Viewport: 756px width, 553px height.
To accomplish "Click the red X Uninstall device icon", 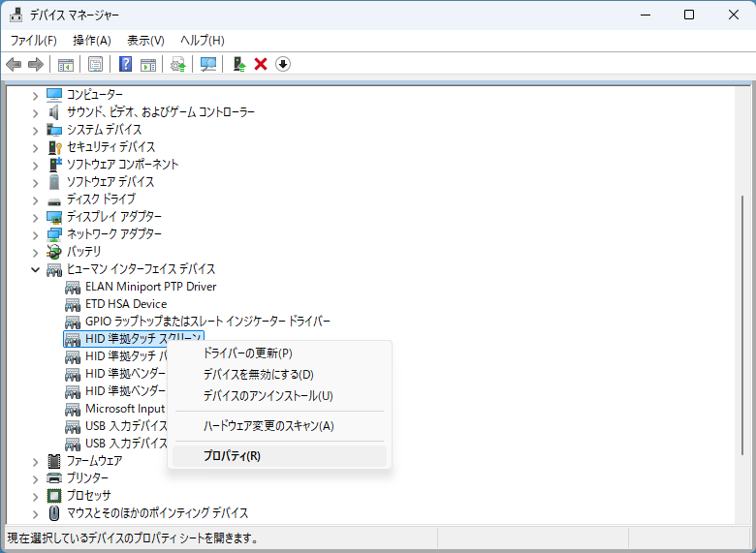I will (x=261, y=64).
